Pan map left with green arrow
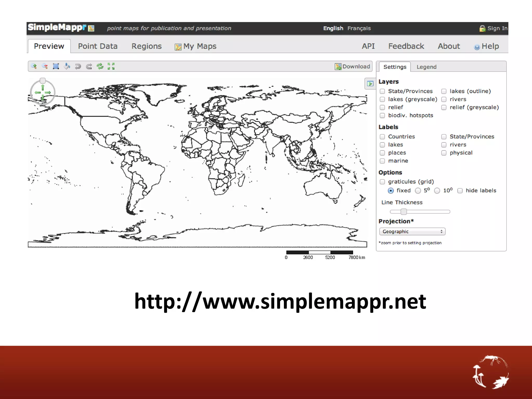The height and width of the screenshot is (399, 532). (x=38, y=92)
